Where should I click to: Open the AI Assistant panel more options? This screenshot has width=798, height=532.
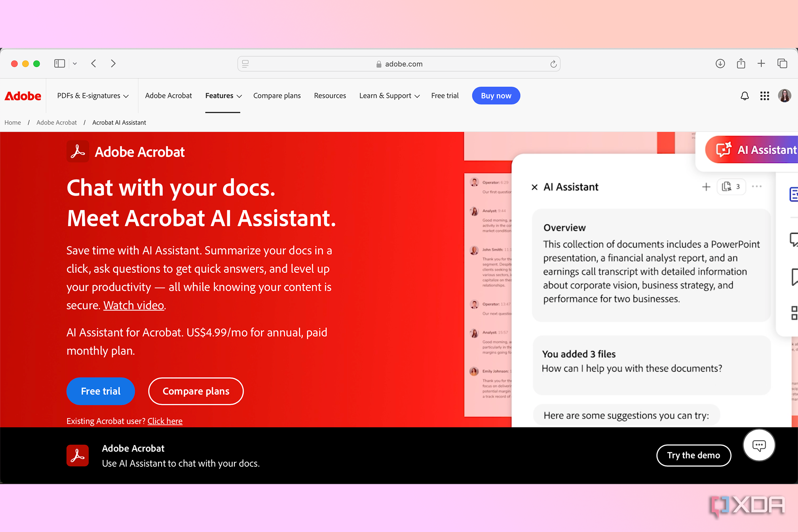point(757,187)
